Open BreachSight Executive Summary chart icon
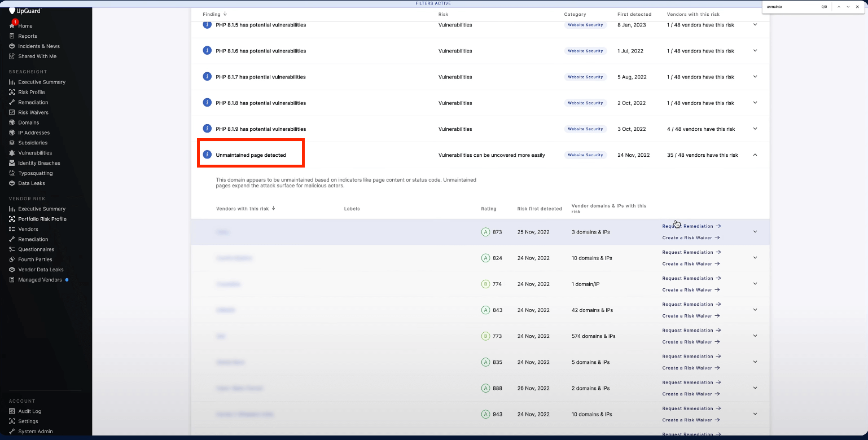The image size is (868, 440). [x=12, y=82]
